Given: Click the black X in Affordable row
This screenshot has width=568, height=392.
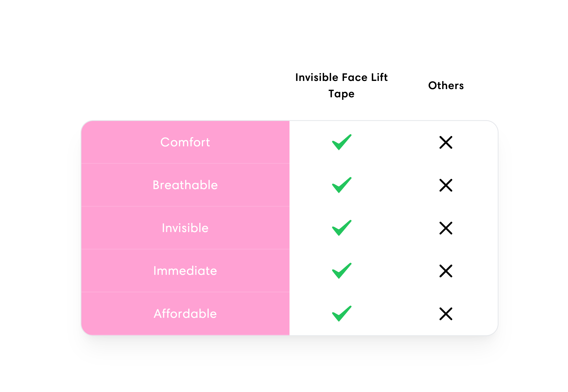Looking at the screenshot, I should click(x=446, y=314).
